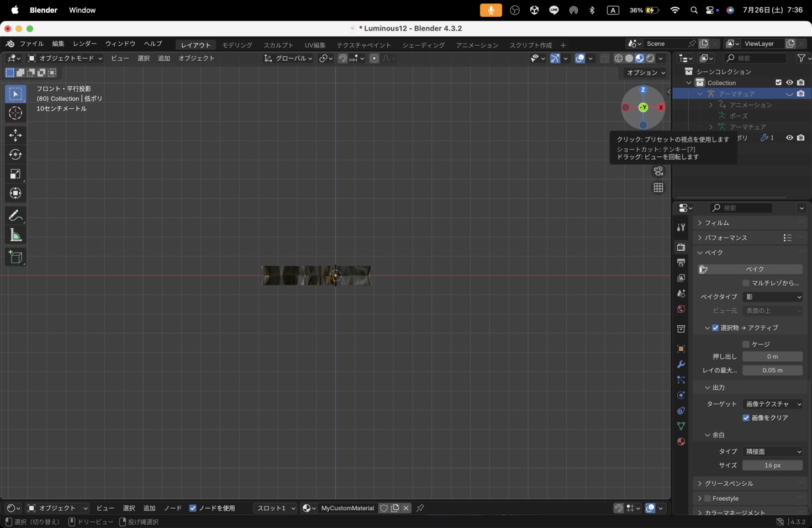Click the 押し出し value field
Screen dimensions: 812x528
click(773, 357)
